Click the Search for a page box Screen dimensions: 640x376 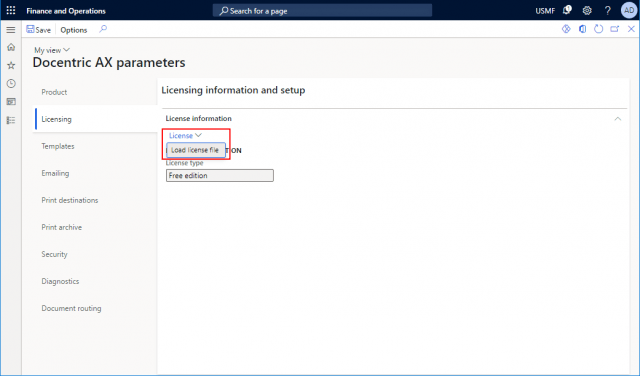(x=322, y=11)
